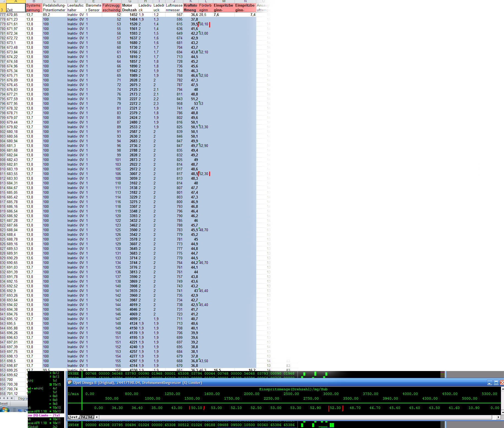
Task: Click the 5300.00 rpm axis value
Action: [x=489, y=394]
